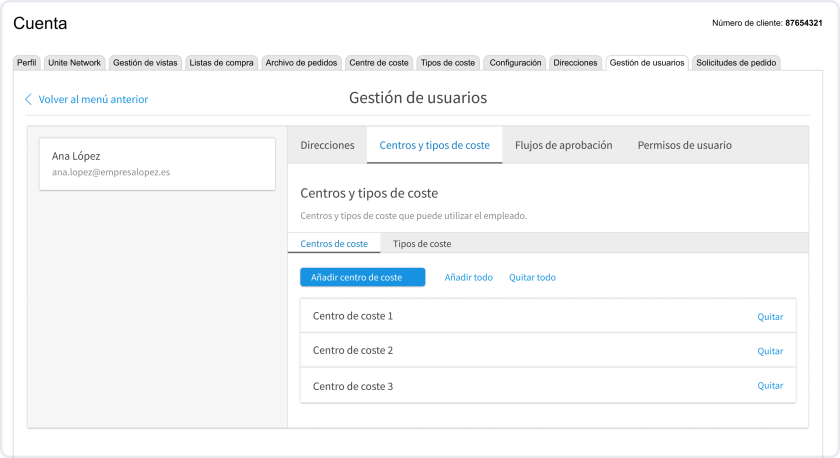840x458 pixels.
Task: Remove Centro de coste 3 with Quitar
Action: coord(770,386)
